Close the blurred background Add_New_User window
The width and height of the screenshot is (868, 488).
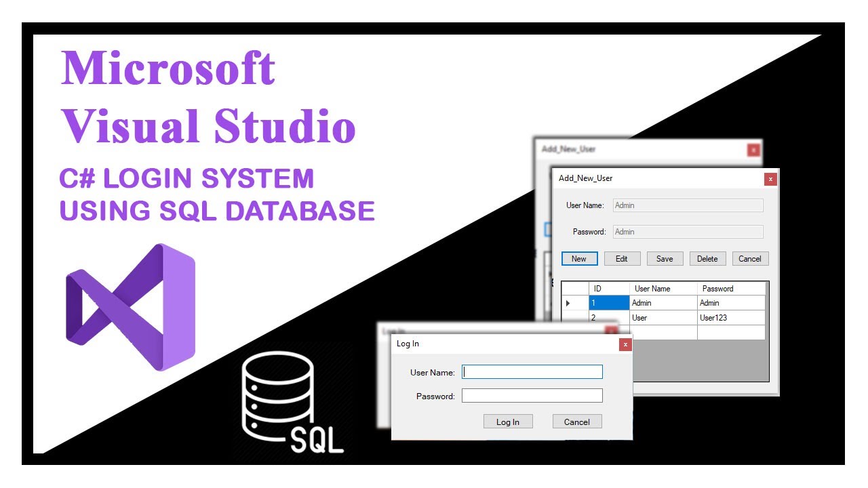753,150
